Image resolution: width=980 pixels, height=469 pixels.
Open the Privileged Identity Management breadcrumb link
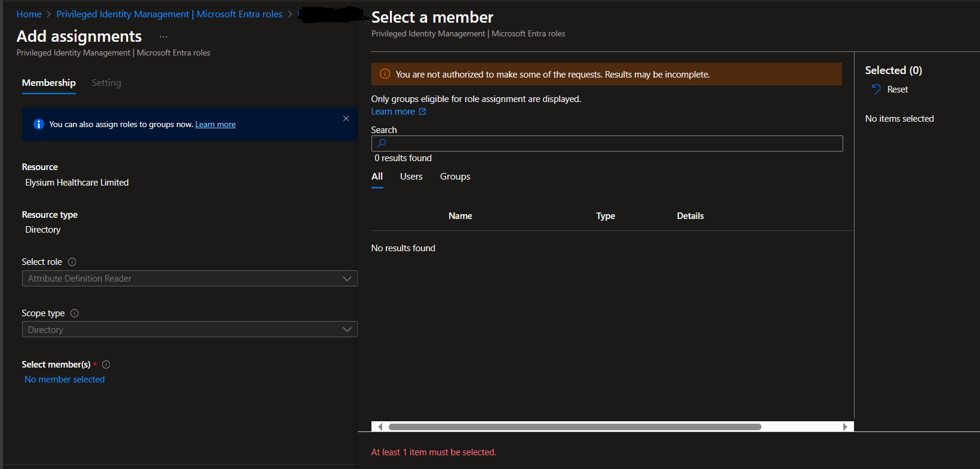tap(170, 14)
